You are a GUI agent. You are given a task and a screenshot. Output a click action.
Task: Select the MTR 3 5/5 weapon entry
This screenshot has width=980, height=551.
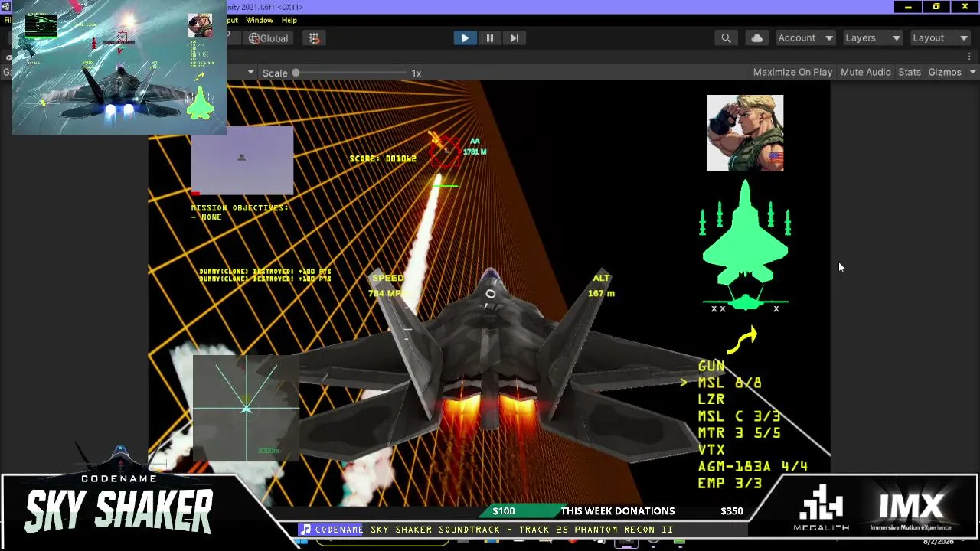pyautogui.click(x=740, y=433)
